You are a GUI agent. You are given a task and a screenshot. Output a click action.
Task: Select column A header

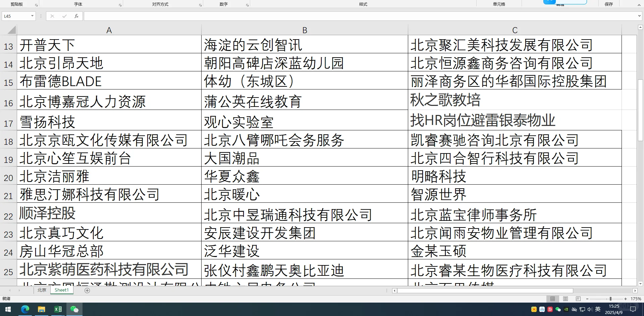(x=109, y=30)
